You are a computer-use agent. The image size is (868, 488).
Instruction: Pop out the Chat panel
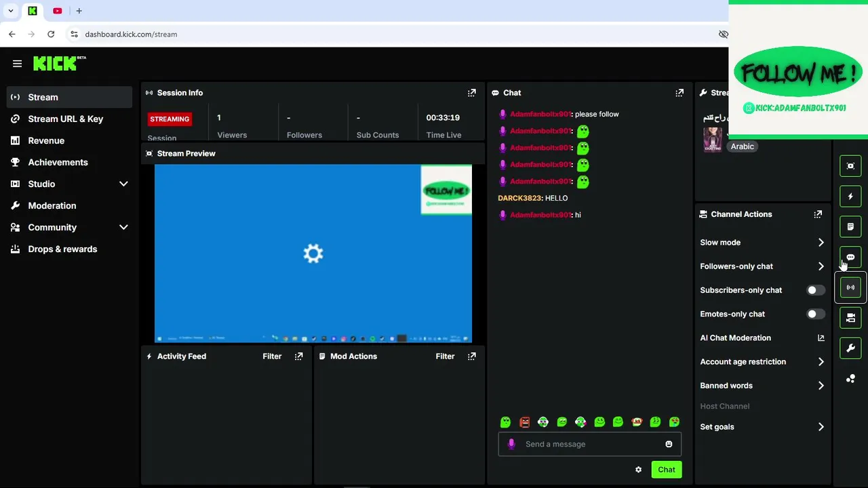tap(679, 93)
